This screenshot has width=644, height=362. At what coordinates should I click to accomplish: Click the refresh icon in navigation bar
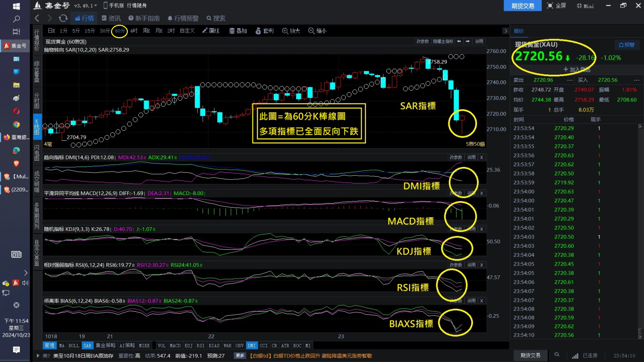(x=63, y=18)
